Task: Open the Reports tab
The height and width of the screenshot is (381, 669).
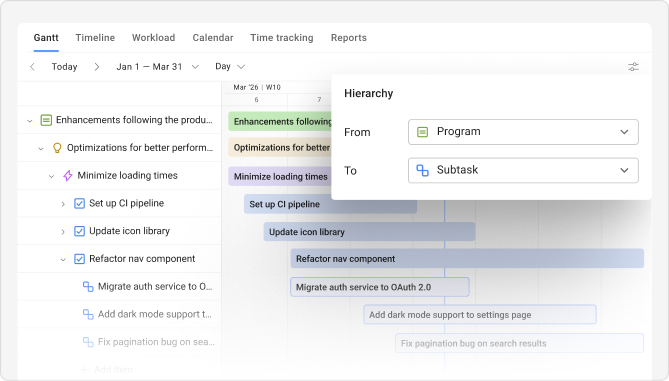Action: (x=349, y=38)
